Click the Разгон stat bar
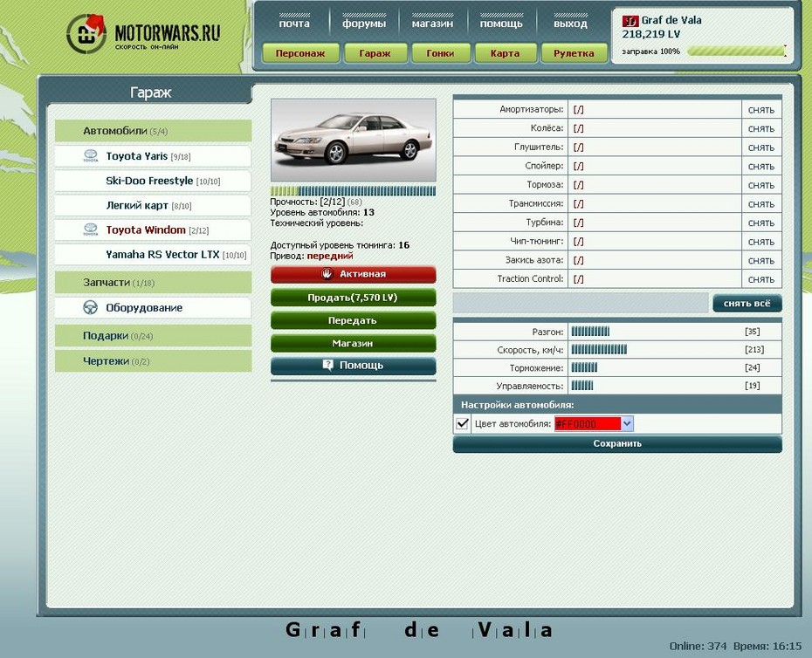The height and width of the screenshot is (658, 812). 590,332
